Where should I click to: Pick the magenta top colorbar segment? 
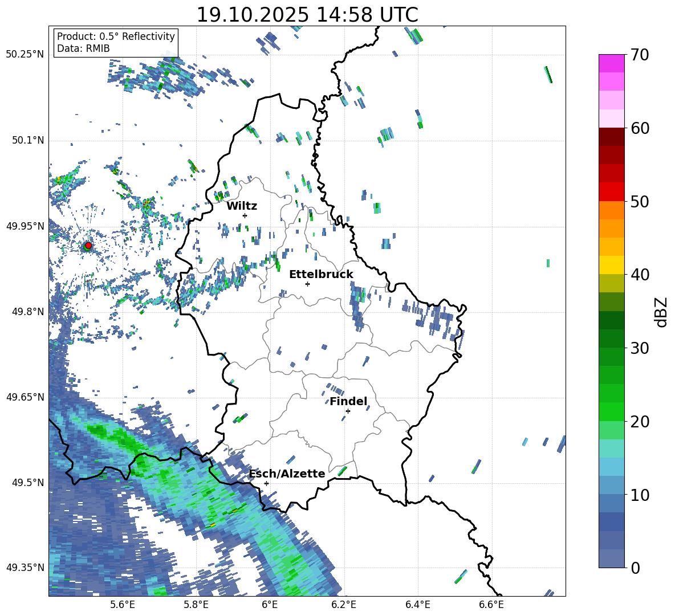tap(611, 63)
